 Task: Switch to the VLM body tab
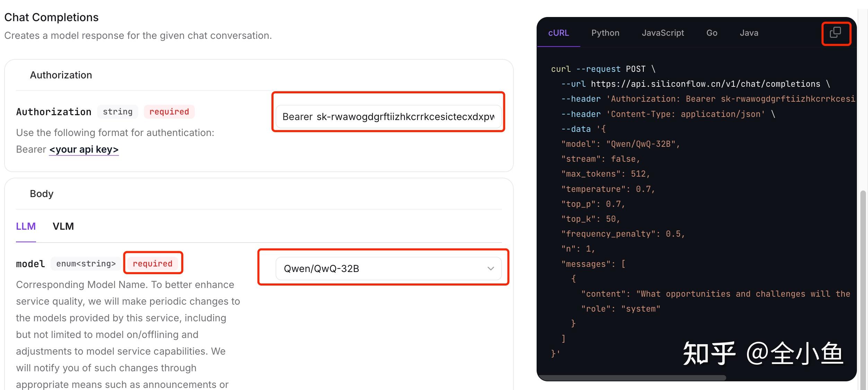click(x=63, y=226)
